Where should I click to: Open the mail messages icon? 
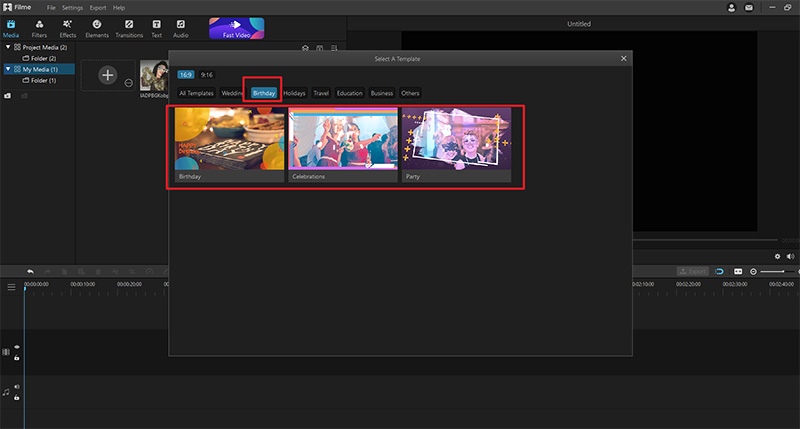pyautogui.click(x=748, y=8)
